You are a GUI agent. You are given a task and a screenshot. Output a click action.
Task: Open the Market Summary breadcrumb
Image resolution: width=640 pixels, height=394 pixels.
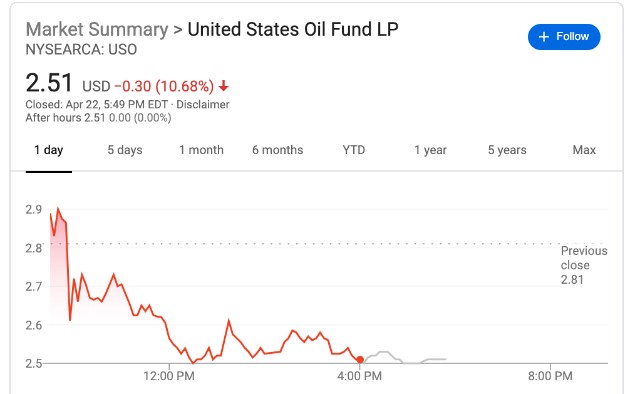coord(97,29)
